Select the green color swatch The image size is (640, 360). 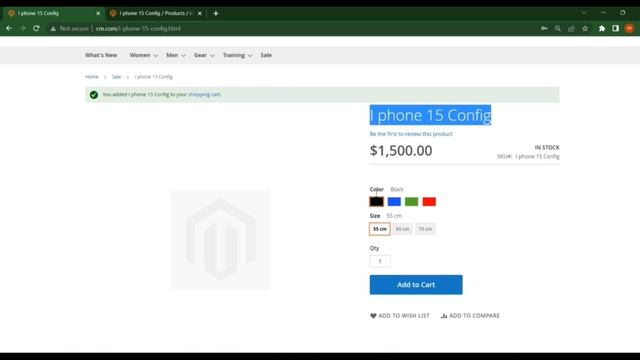pos(411,202)
